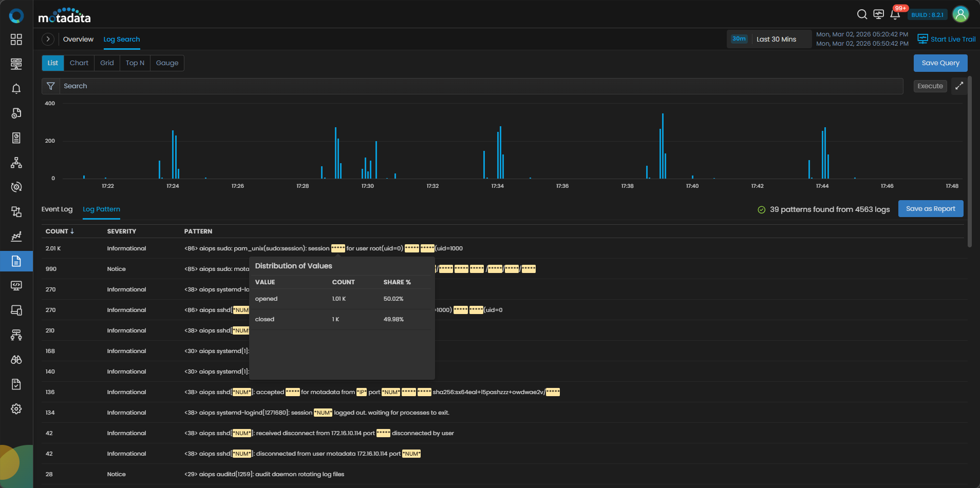
Task: Expand the query editor with arrows icon
Action: [959, 86]
